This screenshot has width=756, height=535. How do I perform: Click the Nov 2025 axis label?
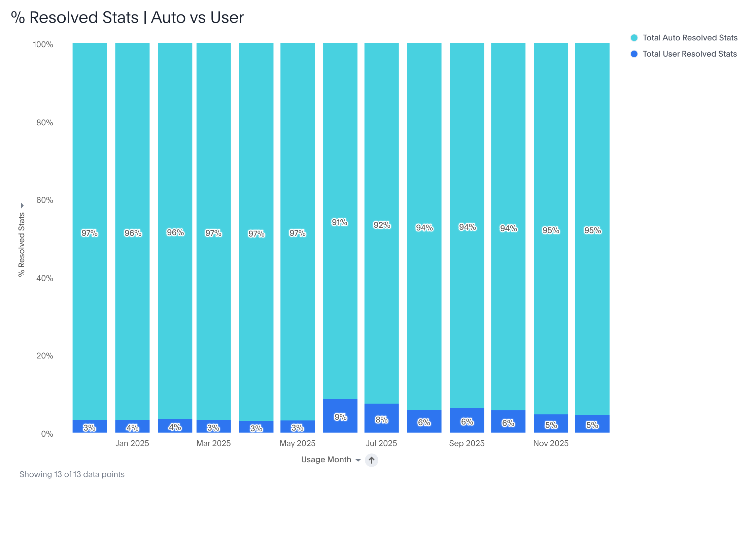click(551, 443)
